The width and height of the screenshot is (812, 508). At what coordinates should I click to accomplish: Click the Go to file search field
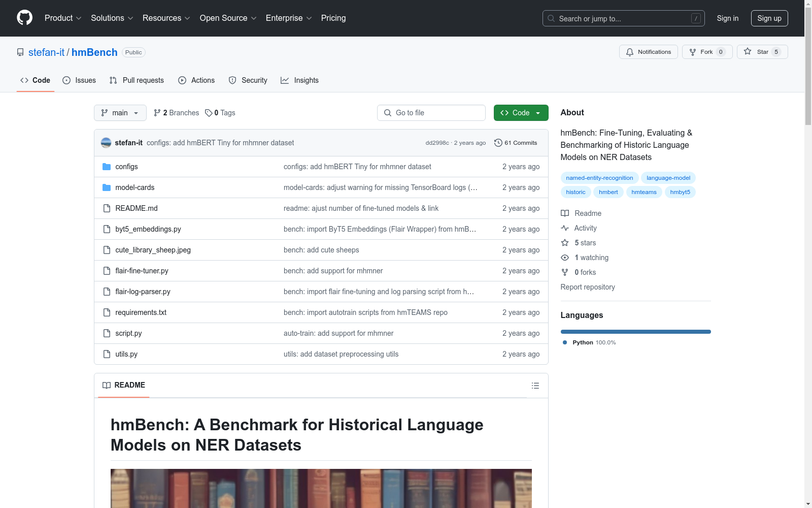(431, 113)
